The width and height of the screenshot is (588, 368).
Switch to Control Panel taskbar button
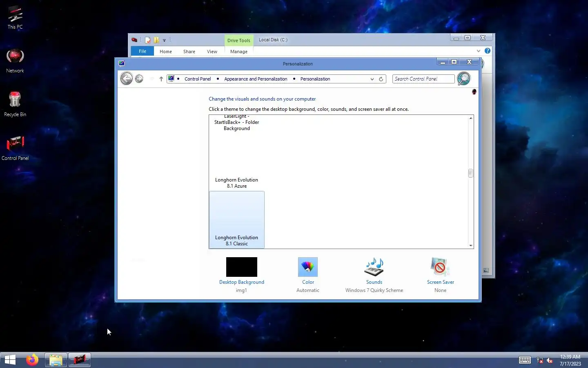(80, 360)
